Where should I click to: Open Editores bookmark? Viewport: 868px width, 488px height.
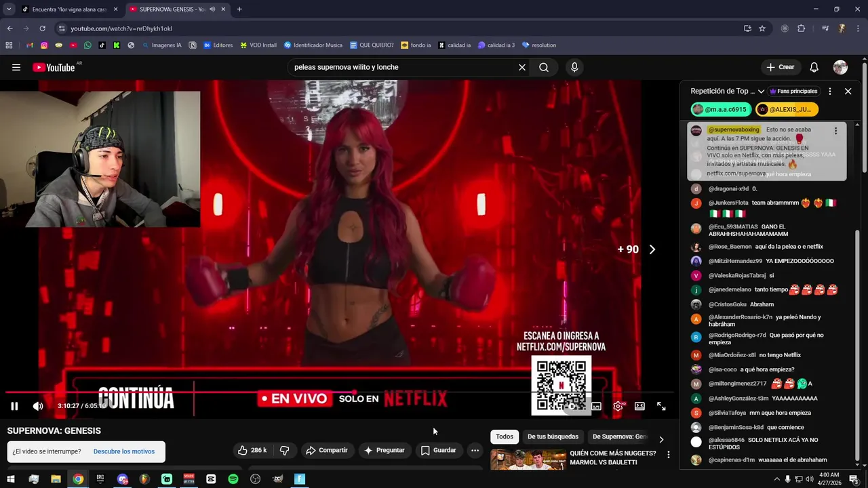pyautogui.click(x=218, y=45)
